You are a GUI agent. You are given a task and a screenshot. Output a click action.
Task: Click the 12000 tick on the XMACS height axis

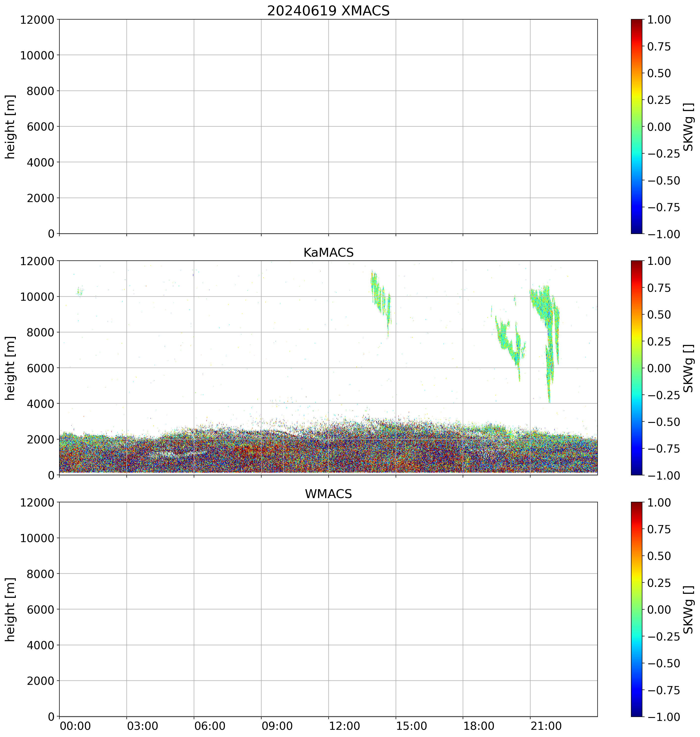click(x=37, y=20)
